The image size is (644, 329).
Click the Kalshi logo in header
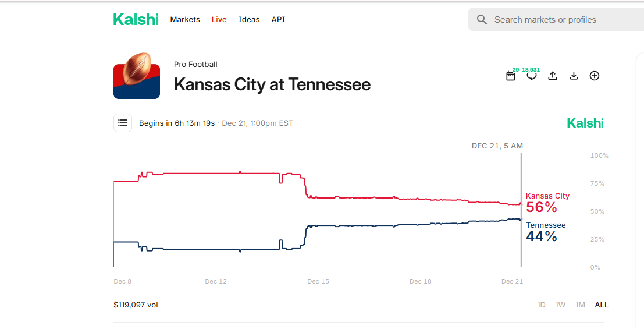pos(136,19)
